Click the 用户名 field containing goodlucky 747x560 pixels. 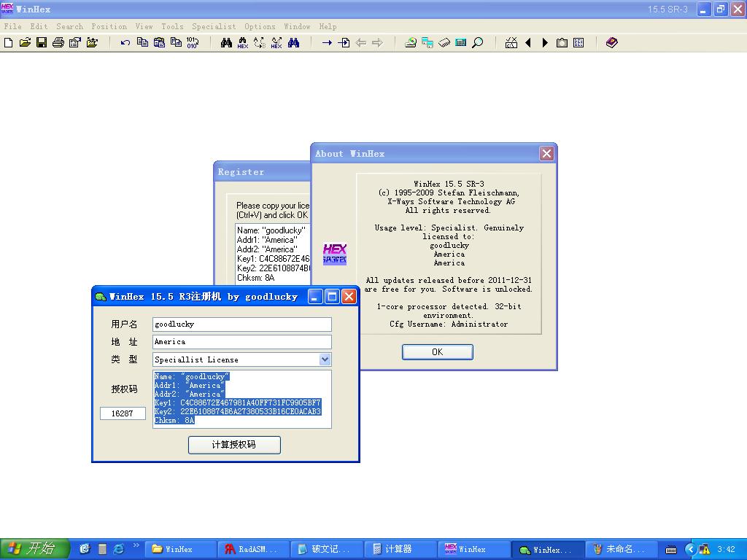click(x=242, y=324)
